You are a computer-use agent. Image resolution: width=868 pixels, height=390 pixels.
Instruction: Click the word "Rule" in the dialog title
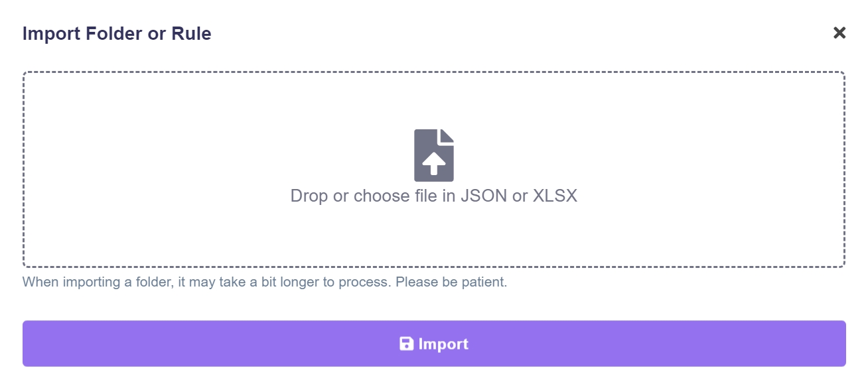(x=194, y=34)
